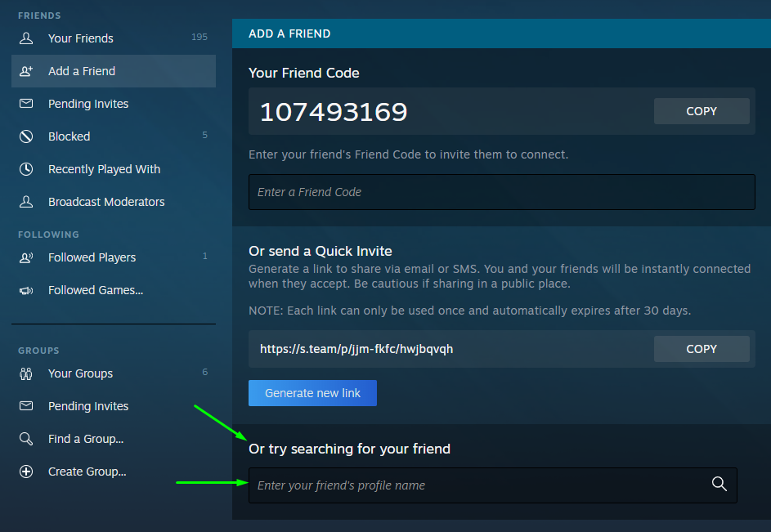Click the Your Friends person icon

[26, 38]
